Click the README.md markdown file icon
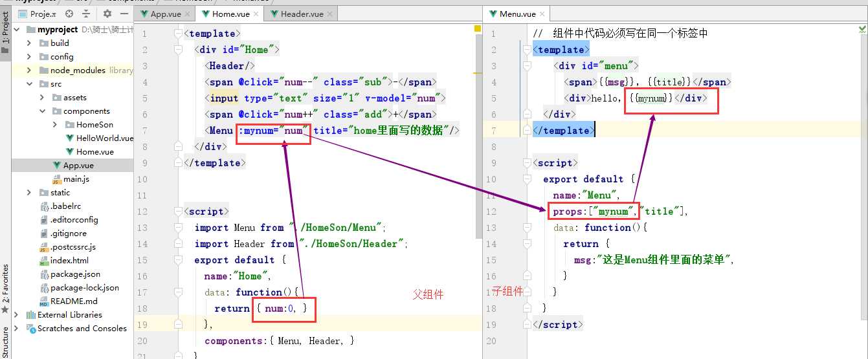Screen dimensions: 868x359 43,301
